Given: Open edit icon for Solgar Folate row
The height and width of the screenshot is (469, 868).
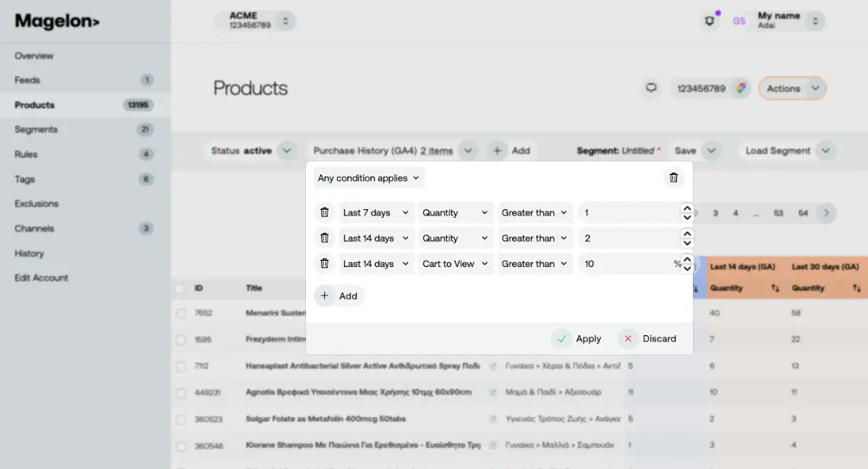Looking at the screenshot, I should (493, 418).
